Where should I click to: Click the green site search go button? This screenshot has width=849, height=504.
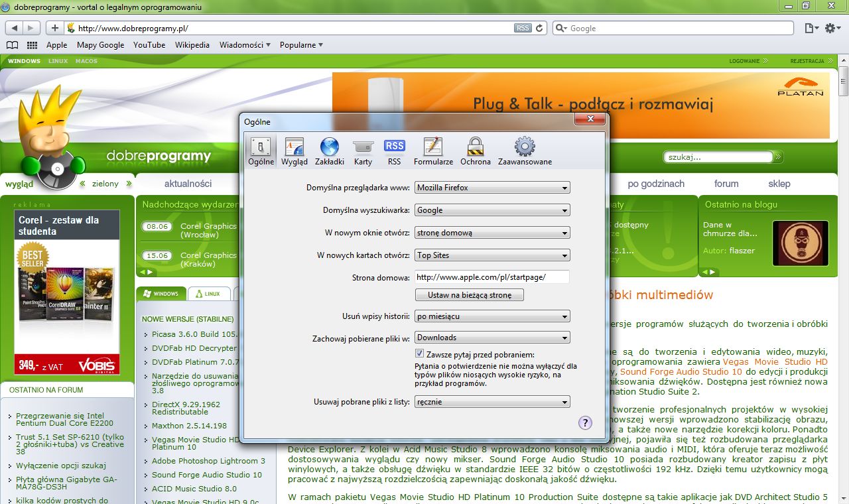(x=778, y=157)
